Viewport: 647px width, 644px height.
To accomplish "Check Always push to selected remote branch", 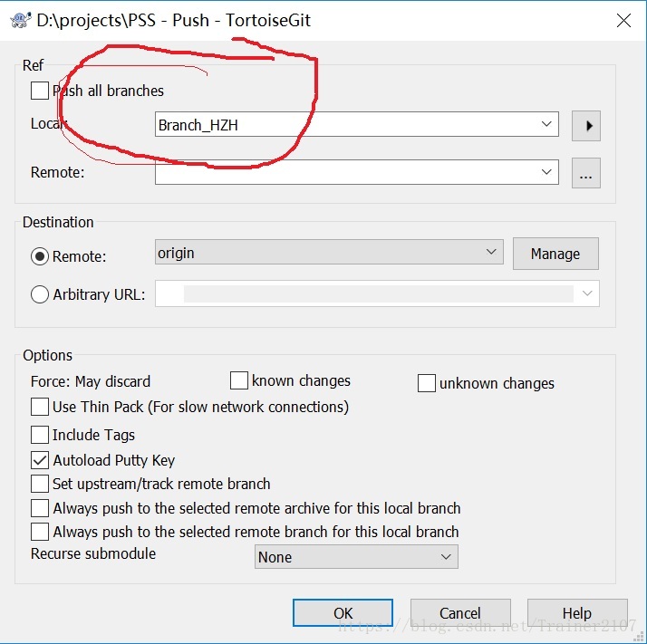I will (40, 532).
